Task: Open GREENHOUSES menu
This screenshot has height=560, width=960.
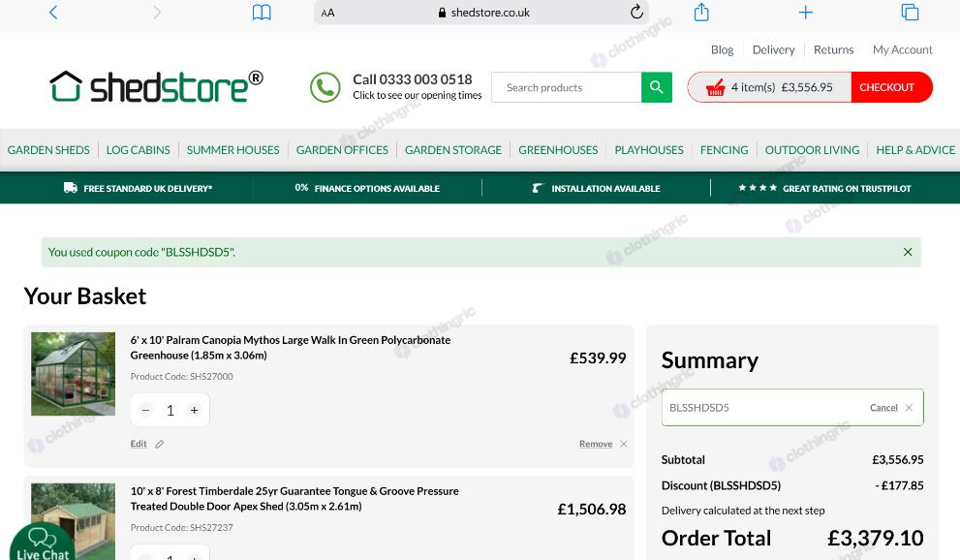Action: pos(558,150)
